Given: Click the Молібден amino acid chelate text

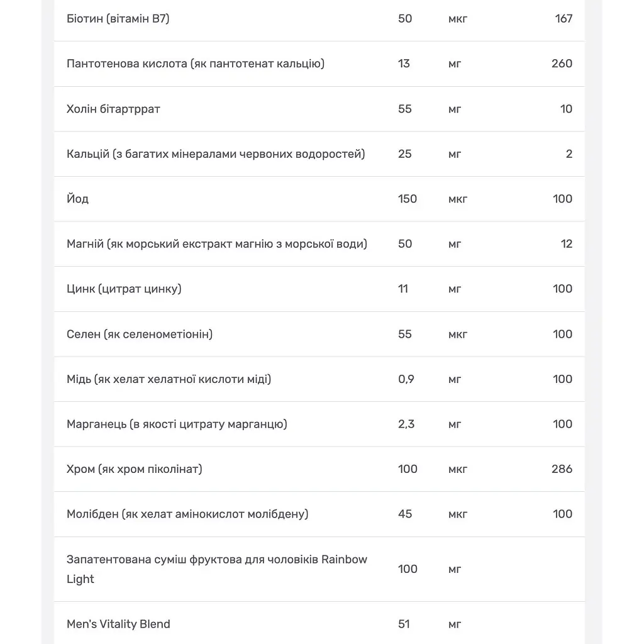Looking at the screenshot, I should tap(187, 514).
